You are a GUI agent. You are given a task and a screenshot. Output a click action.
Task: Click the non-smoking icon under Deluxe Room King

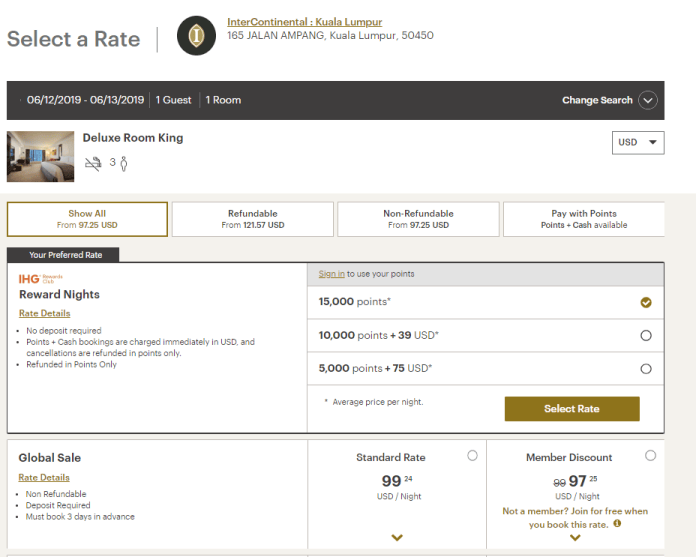tap(93, 164)
